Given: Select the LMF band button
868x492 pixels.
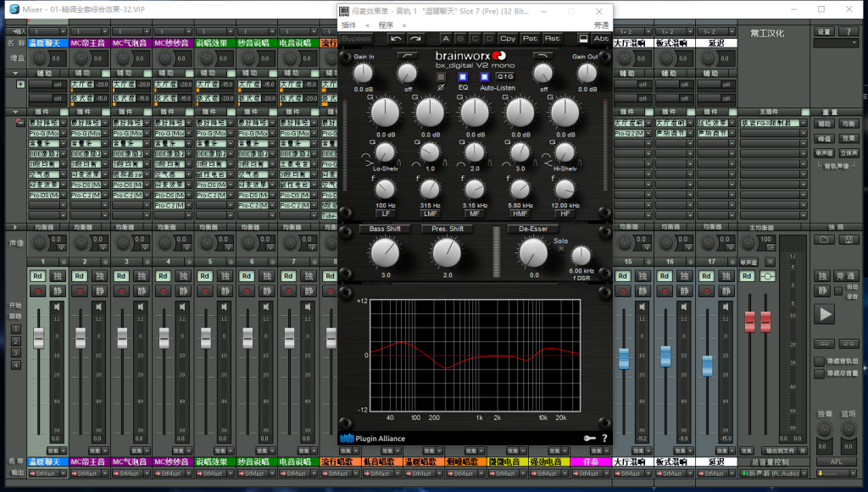Looking at the screenshot, I should coord(430,214).
